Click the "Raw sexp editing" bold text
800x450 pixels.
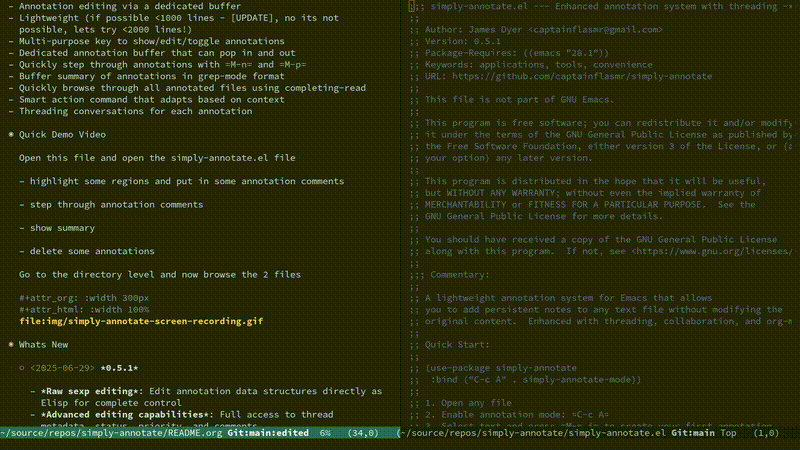(92, 392)
